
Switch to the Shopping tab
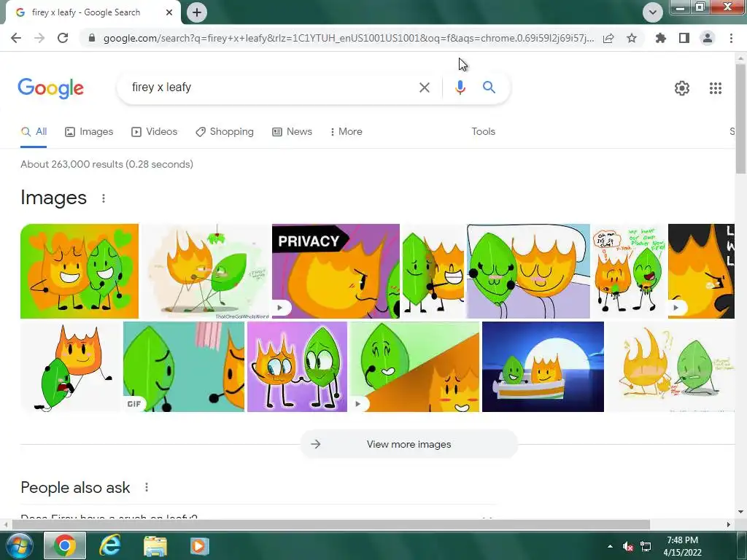225,131
